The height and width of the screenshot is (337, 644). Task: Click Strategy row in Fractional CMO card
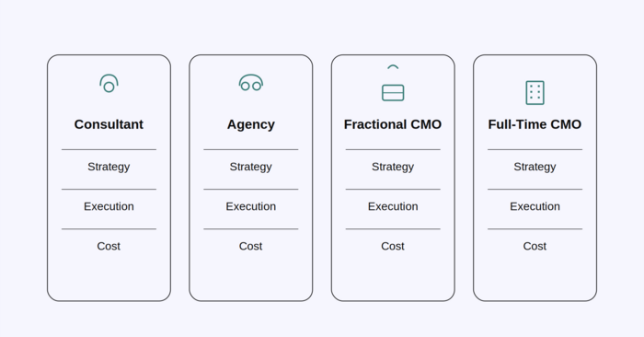(393, 167)
